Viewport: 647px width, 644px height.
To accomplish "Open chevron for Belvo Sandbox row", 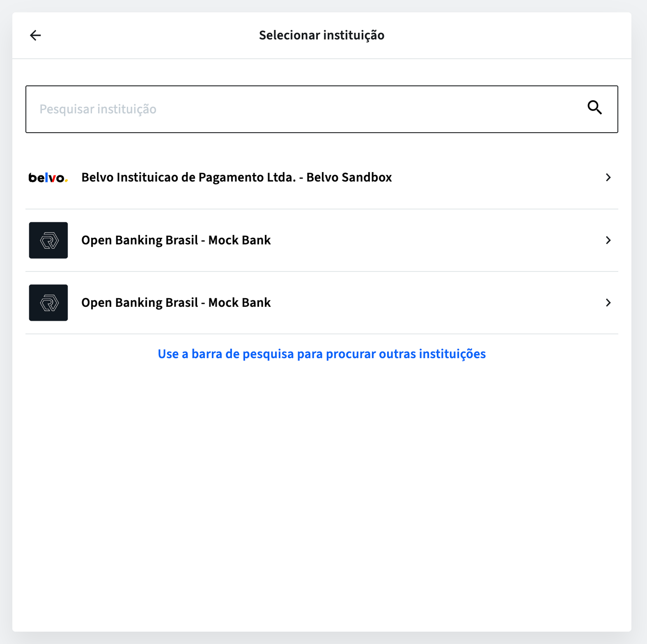I will coord(608,177).
